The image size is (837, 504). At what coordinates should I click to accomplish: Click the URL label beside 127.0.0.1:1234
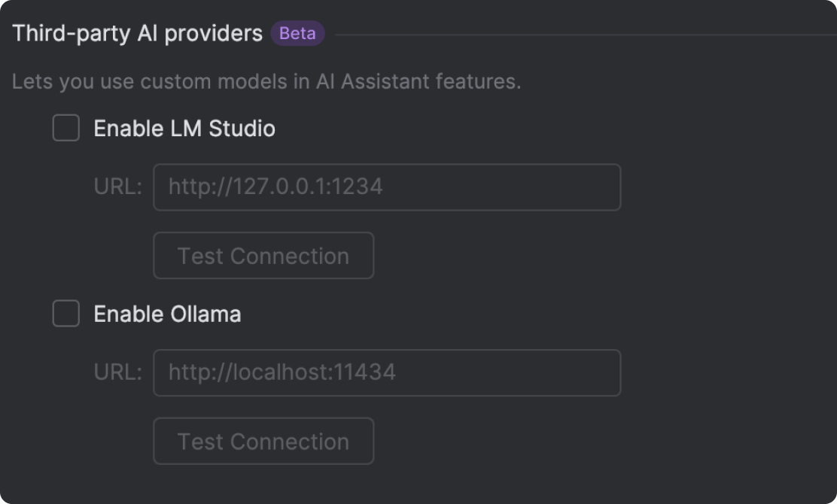point(117,187)
